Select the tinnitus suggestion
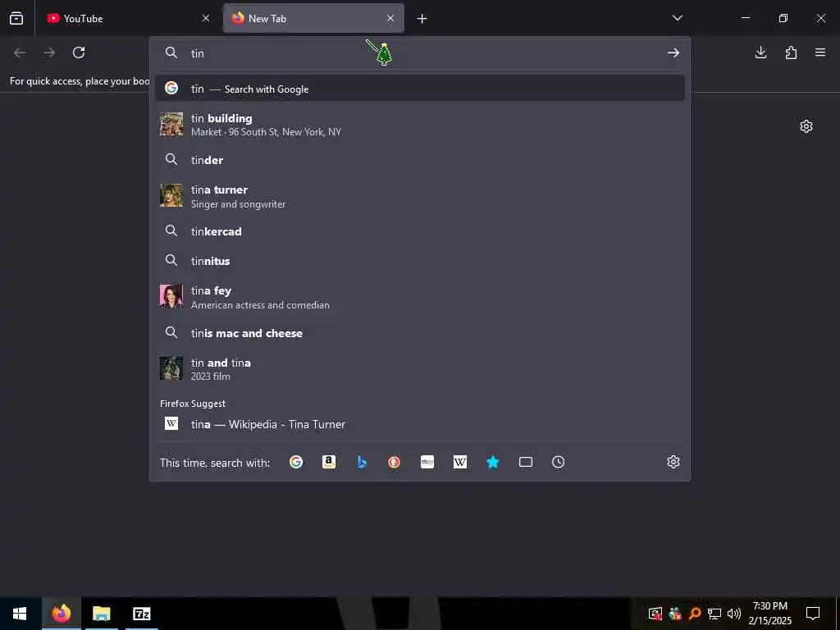 tap(420, 261)
